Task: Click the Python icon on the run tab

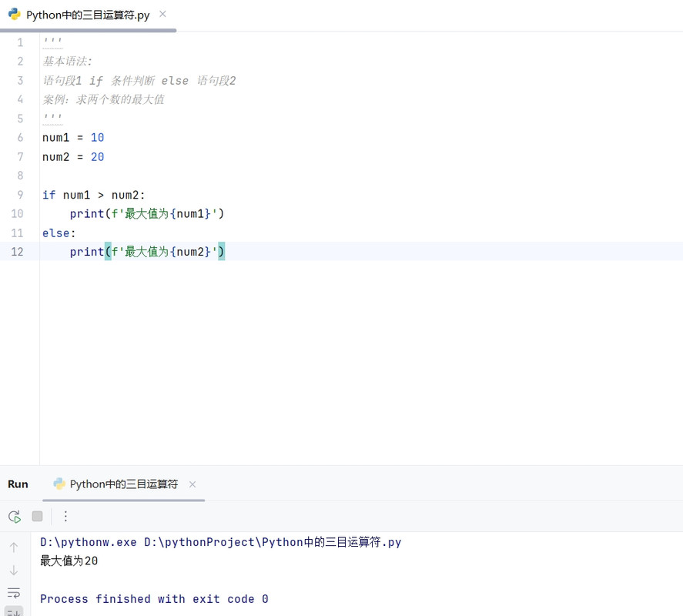Action: coord(59,484)
